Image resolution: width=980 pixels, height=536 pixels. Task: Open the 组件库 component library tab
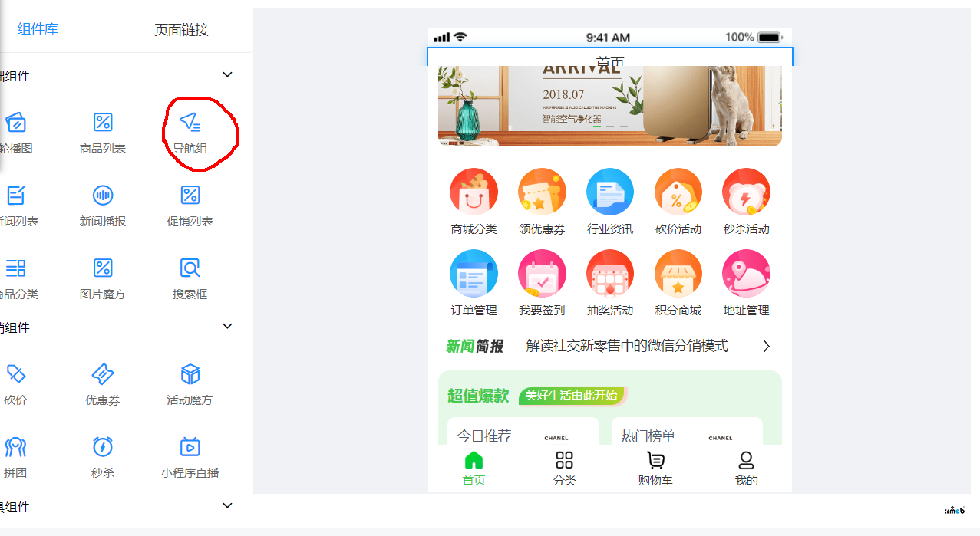click(38, 29)
